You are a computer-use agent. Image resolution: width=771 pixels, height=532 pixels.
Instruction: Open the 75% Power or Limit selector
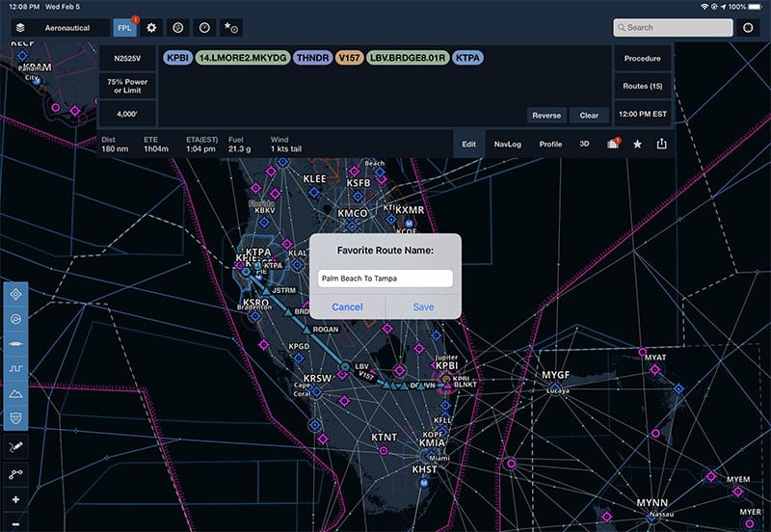tap(127, 86)
